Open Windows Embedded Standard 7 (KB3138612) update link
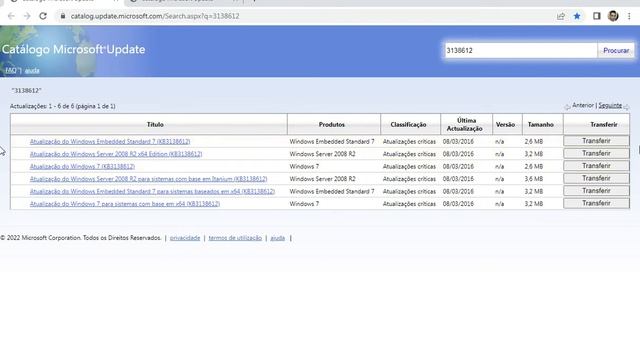 click(110, 142)
